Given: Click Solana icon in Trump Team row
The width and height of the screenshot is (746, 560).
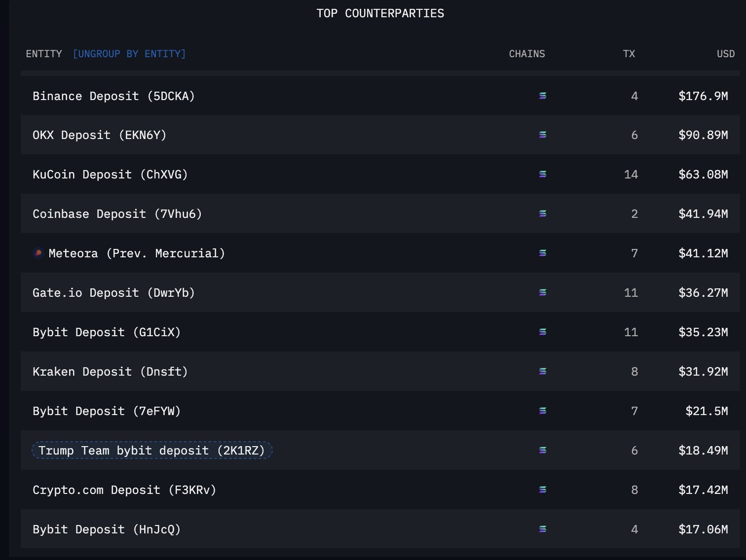Looking at the screenshot, I should 543,450.
